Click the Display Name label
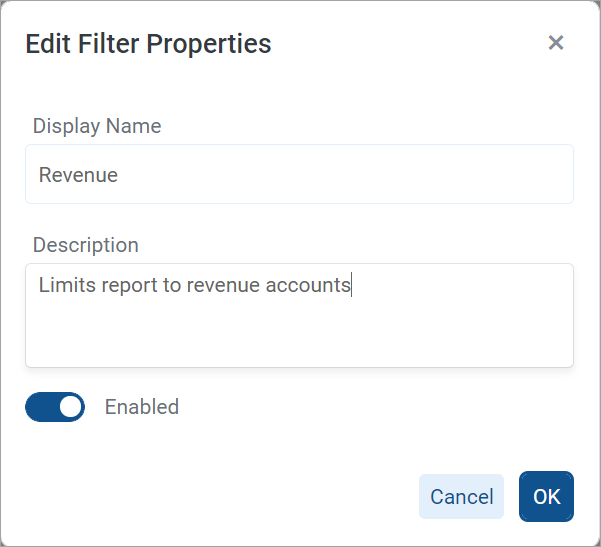This screenshot has height=547, width=601. click(97, 126)
